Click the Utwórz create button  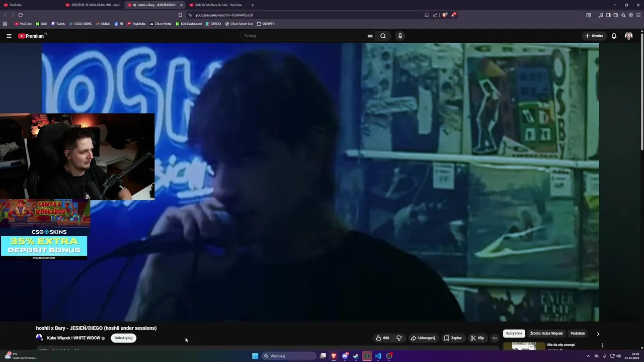[x=594, y=36]
